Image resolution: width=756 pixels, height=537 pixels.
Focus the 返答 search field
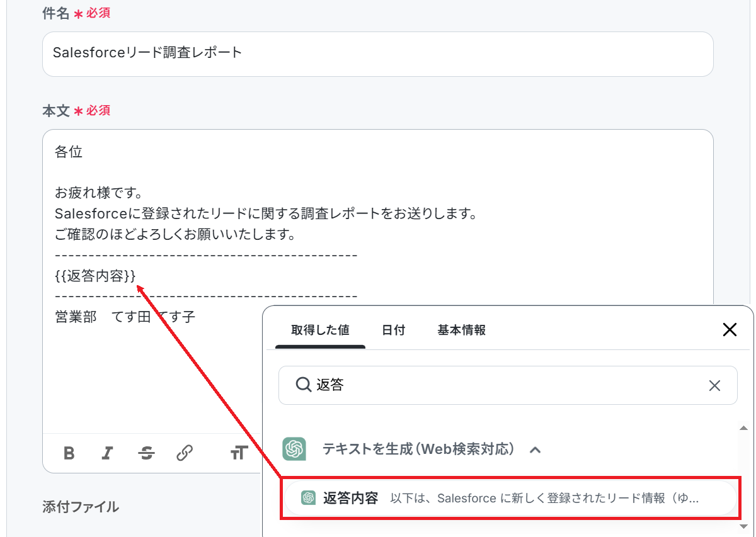pos(508,385)
